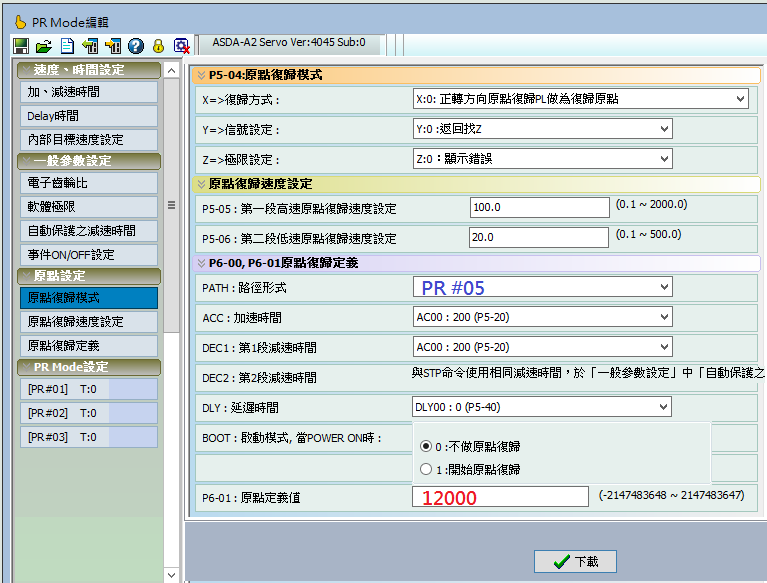Select radio option 1 開始原點復歸
The height and width of the screenshot is (583, 767).
tap(426, 469)
